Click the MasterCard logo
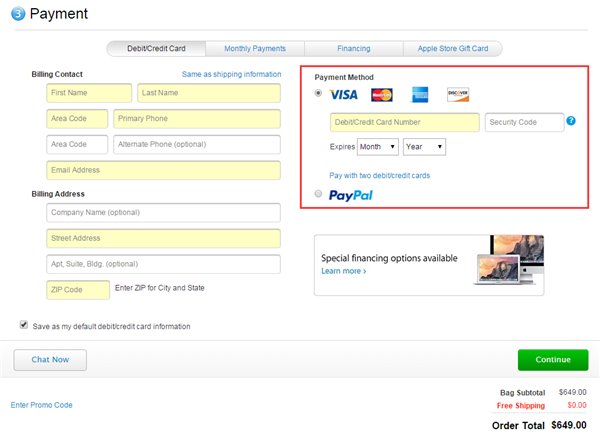Screen dimensions: 600x440 pos(382,95)
